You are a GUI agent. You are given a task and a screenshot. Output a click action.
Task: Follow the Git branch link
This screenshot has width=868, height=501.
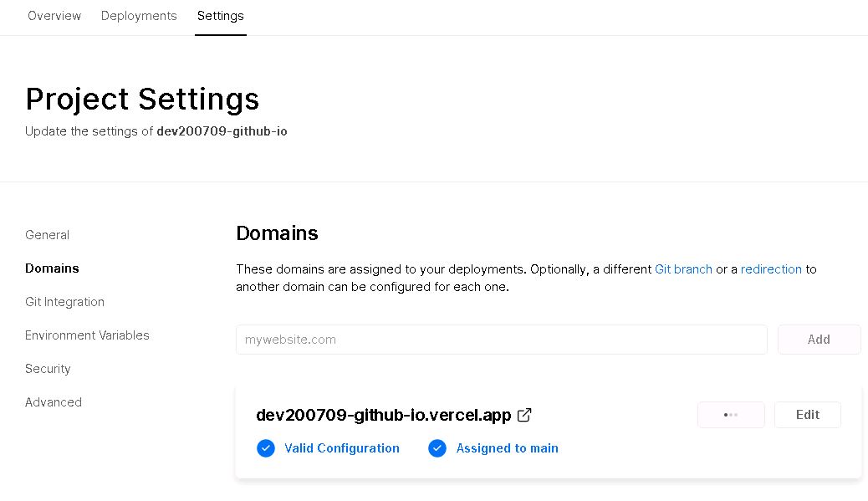pos(683,269)
